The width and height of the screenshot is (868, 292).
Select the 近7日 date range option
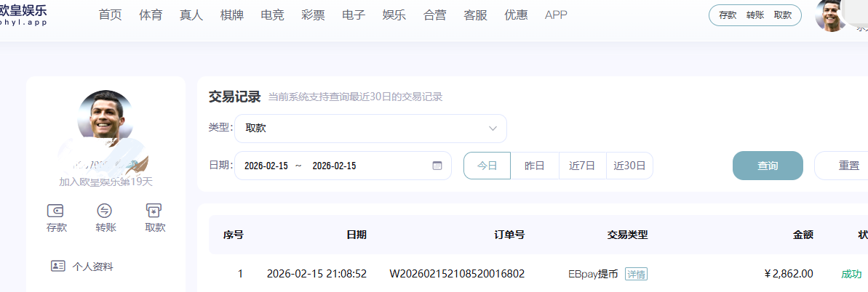(582, 166)
